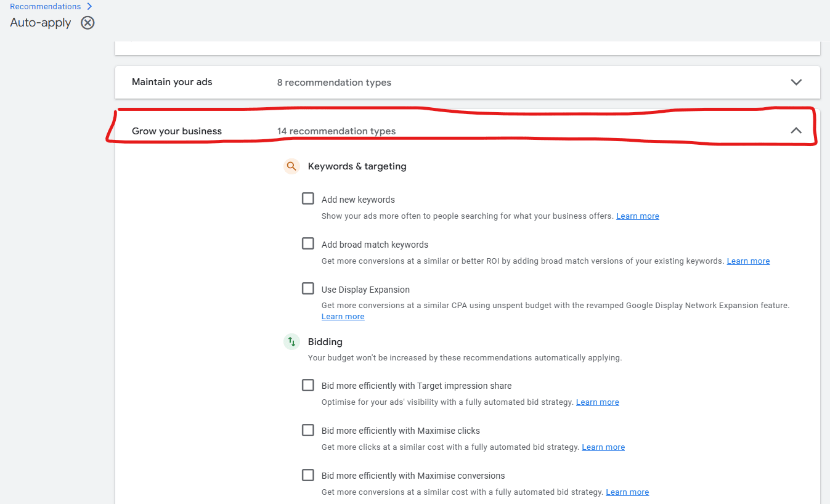Enable Bid with Target impression share checkbox
This screenshot has width=830, height=504.
click(x=308, y=385)
